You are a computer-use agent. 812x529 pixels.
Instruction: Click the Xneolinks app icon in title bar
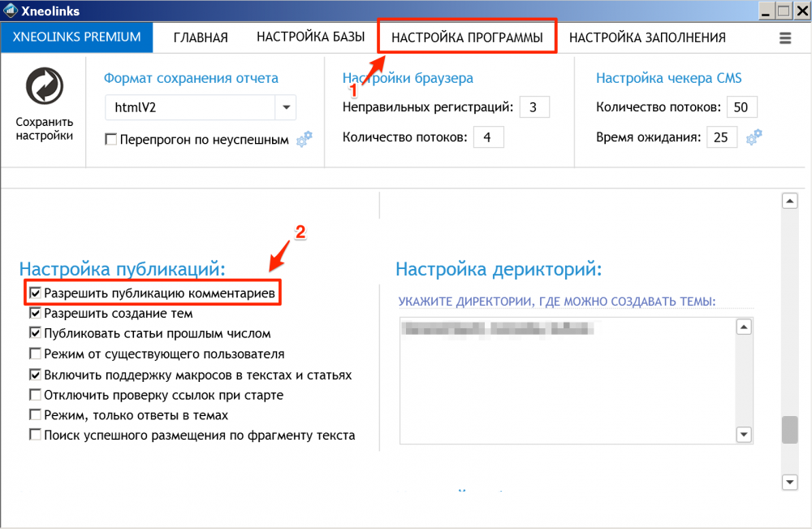point(11,11)
